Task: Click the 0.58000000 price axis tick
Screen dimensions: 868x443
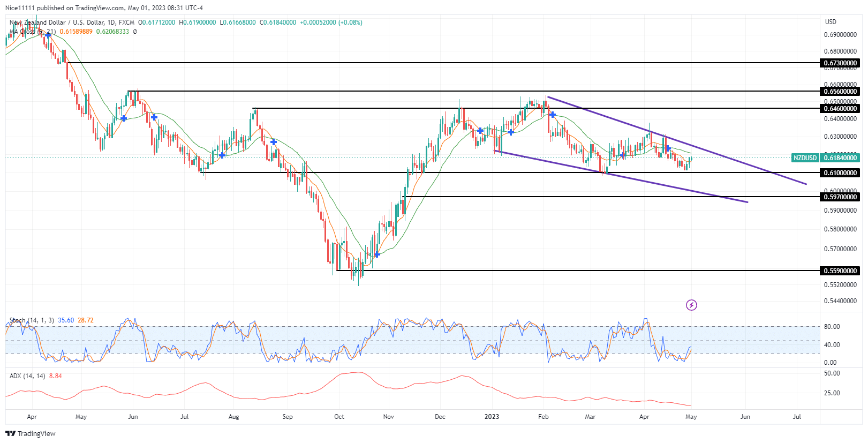Action: pos(840,229)
